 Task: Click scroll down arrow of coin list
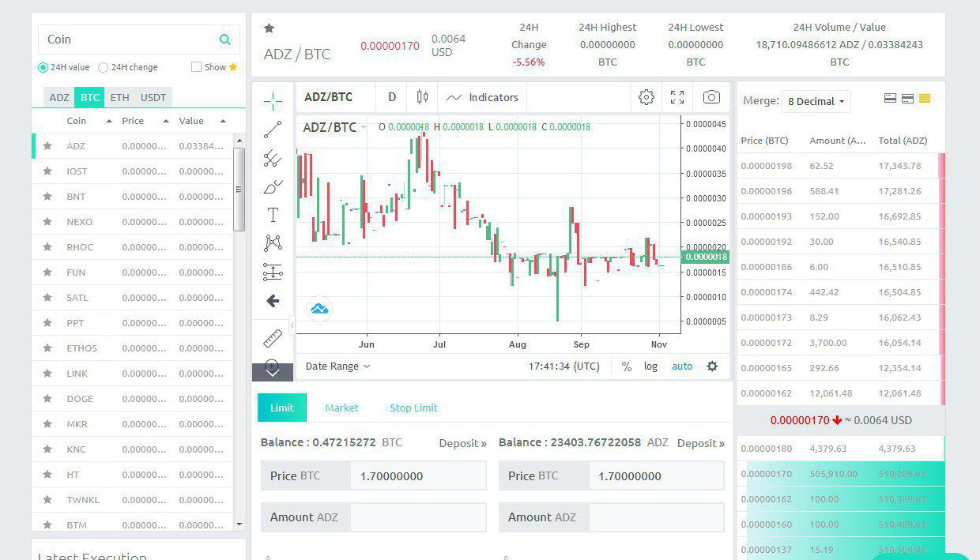click(x=239, y=524)
